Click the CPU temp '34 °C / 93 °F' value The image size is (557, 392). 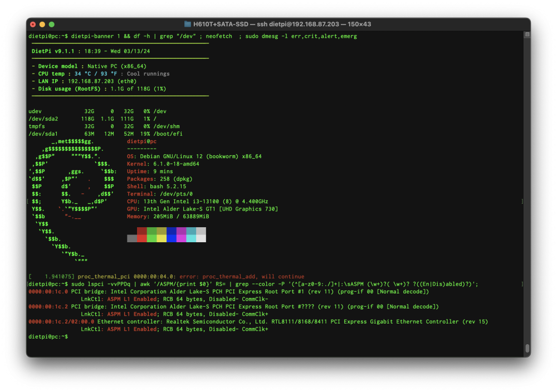point(96,73)
